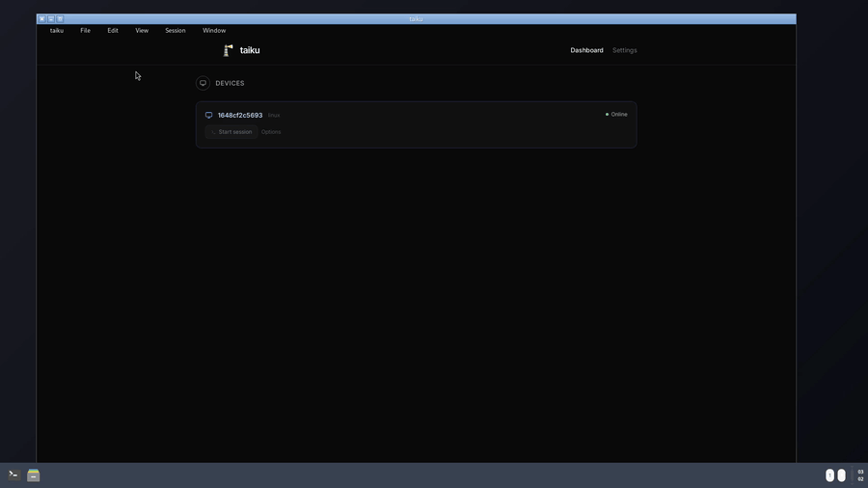Maximize the taiku window
Screen dimensions: 868x488
[60, 19]
